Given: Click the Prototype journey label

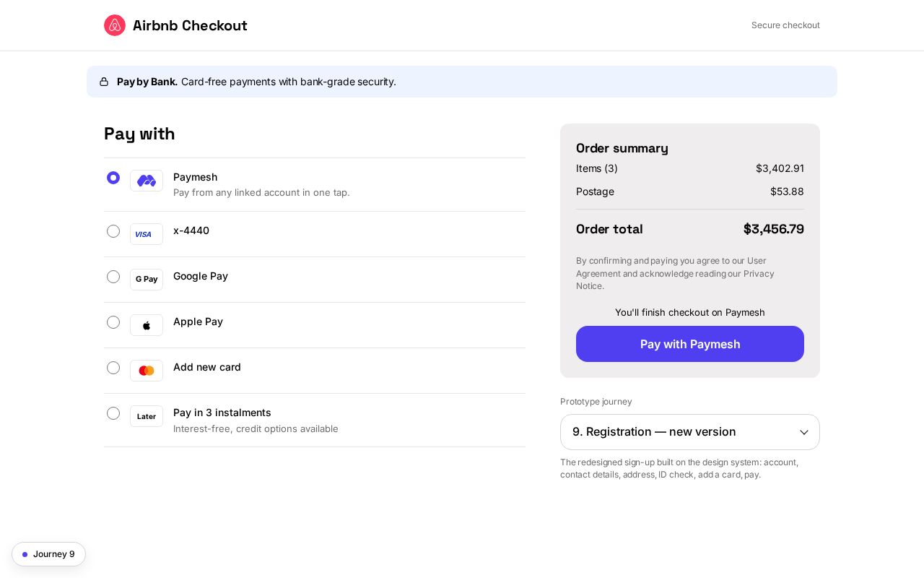Looking at the screenshot, I should 596,402.
